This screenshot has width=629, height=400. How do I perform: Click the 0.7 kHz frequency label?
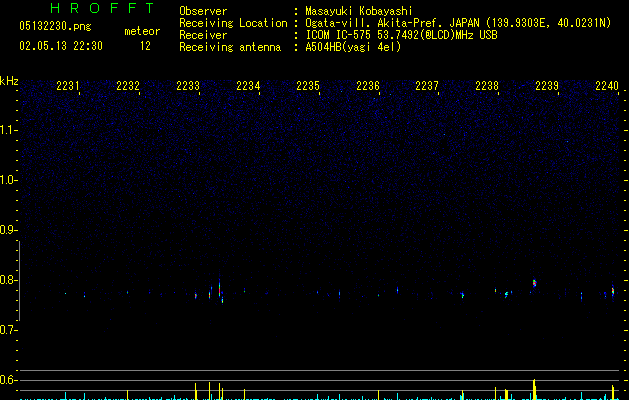(8, 330)
